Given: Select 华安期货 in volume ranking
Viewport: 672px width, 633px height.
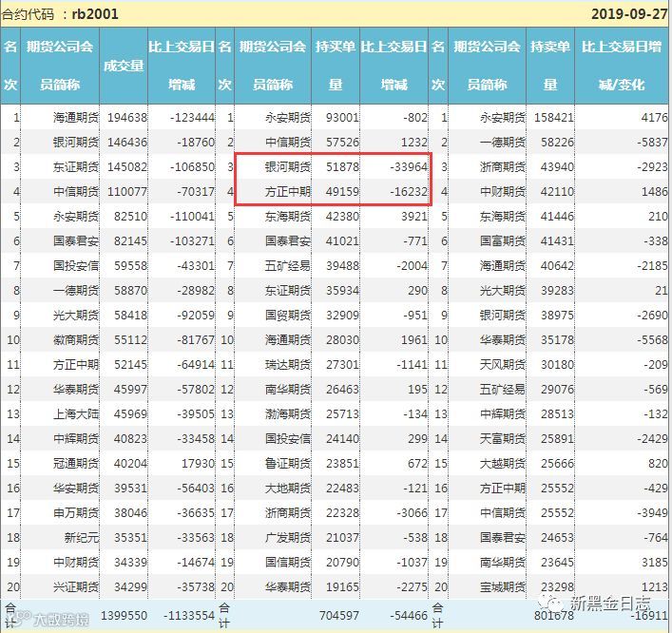Looking at the screenshot, I should coord(76,489).
